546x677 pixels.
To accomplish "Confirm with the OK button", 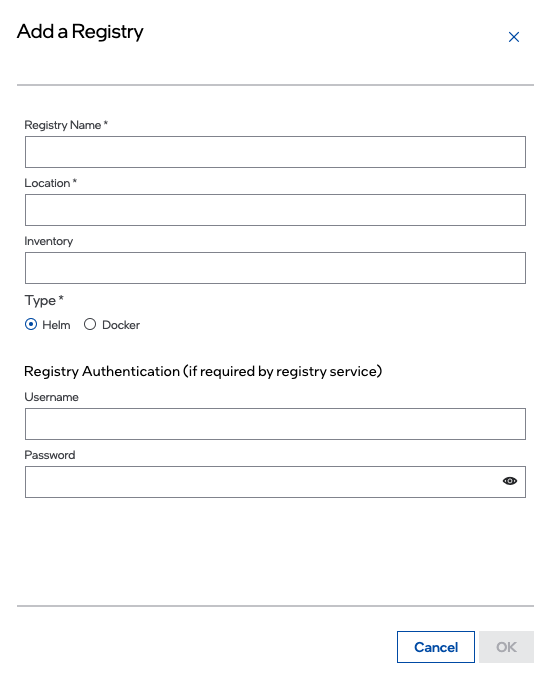I will tap(506, 647).
